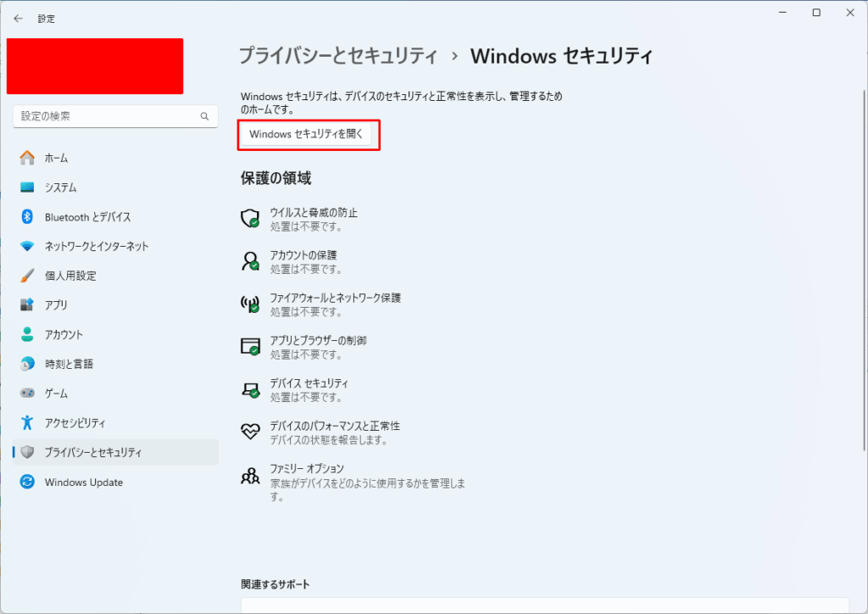The image size is (868, 614).
Task: Click the device health heart icon
Action: click(x=250, y=432)
